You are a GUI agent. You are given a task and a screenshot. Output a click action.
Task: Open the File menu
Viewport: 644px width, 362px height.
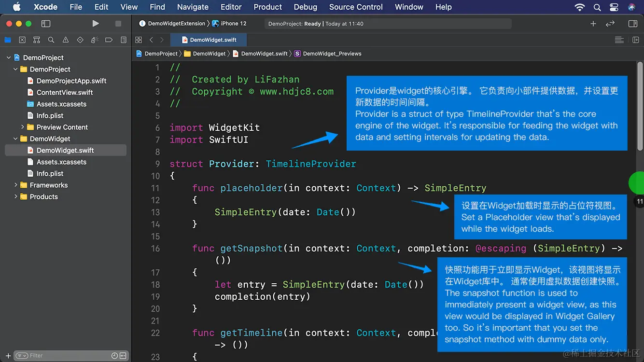[76, 7]
